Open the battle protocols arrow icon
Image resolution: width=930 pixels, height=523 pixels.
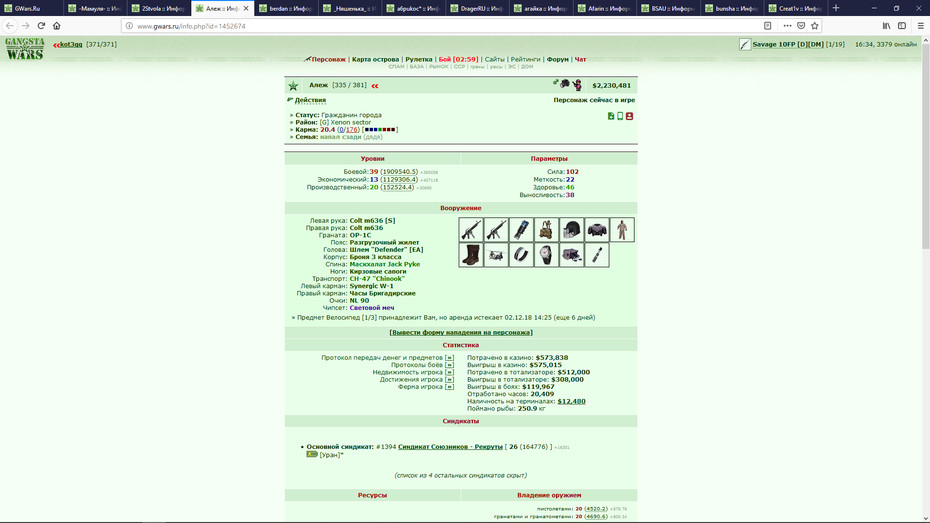(449, 365)
